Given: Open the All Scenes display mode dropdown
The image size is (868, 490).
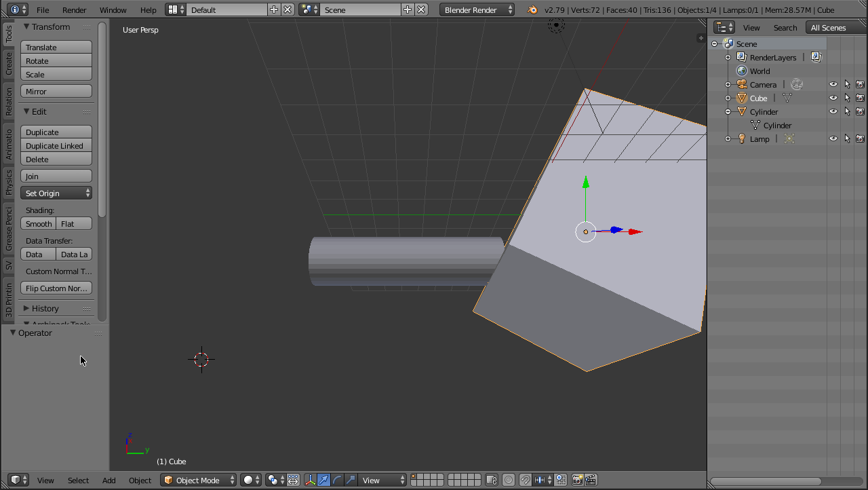Looking at the screenshot, I should pos(837,27).
